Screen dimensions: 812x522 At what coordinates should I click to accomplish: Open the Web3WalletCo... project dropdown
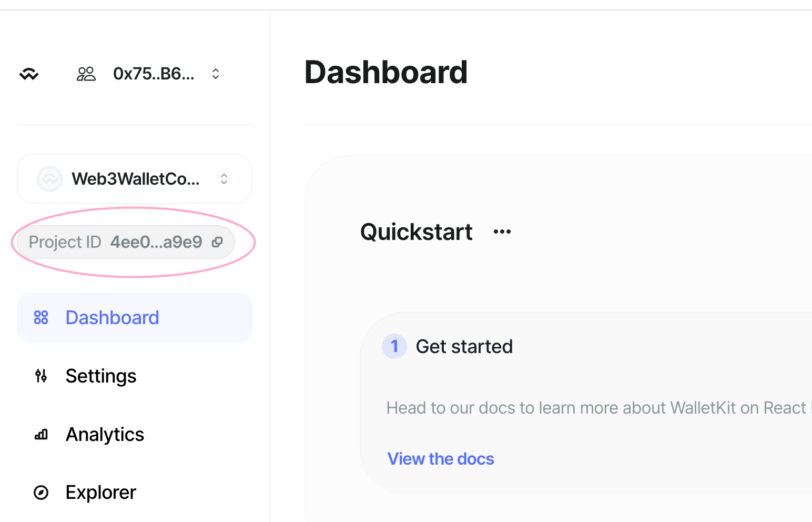[x=135, y=179]
